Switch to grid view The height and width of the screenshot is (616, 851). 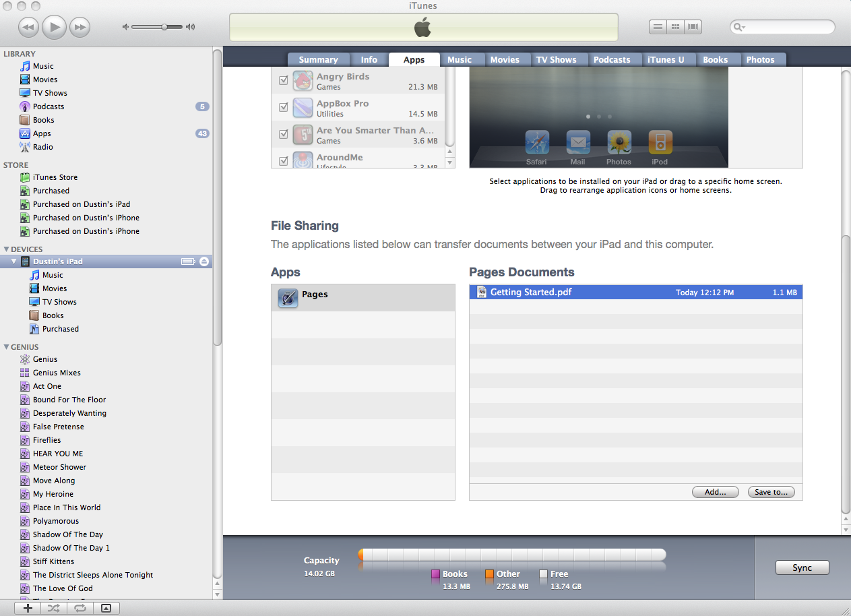tap(675, 27)
